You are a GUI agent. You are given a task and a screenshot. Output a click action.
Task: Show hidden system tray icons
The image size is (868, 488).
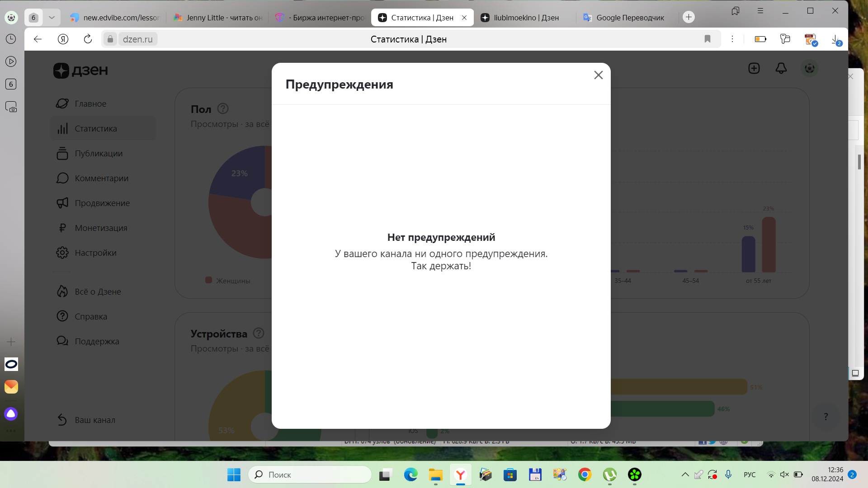click(685, 474)
